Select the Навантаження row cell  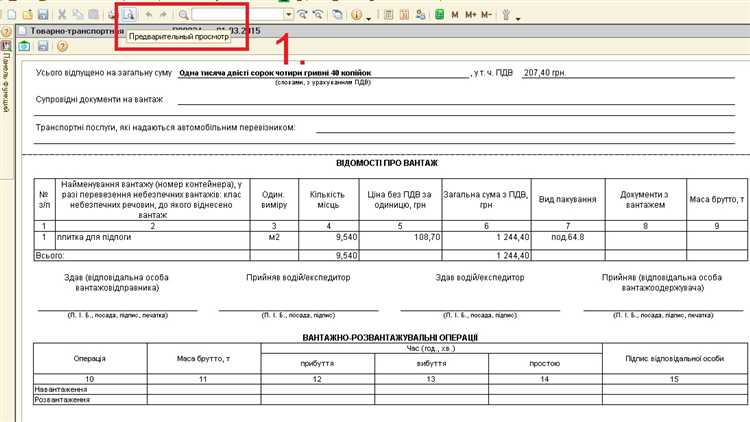click(x=90, y=389)
